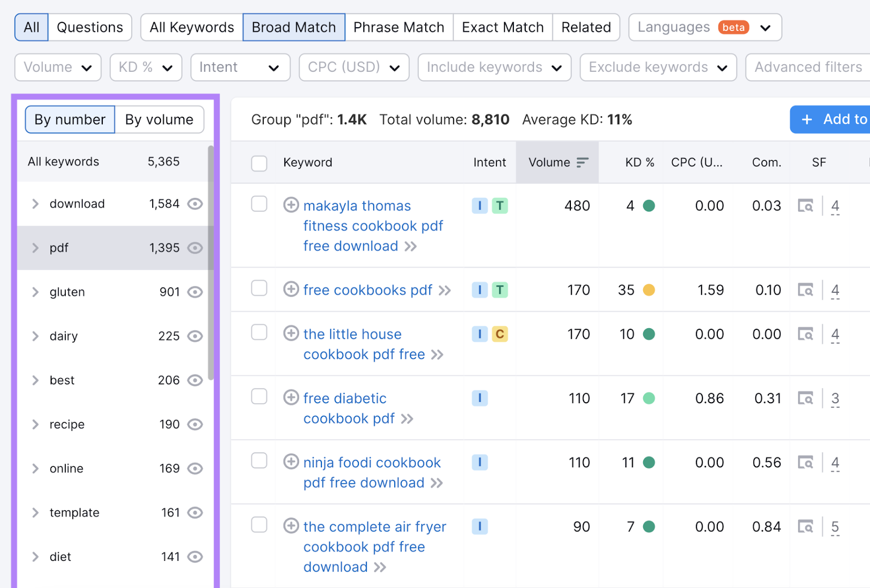Check the select-all checkbox in the table header
Screen dimensions: 870x588
pos(259,162)
